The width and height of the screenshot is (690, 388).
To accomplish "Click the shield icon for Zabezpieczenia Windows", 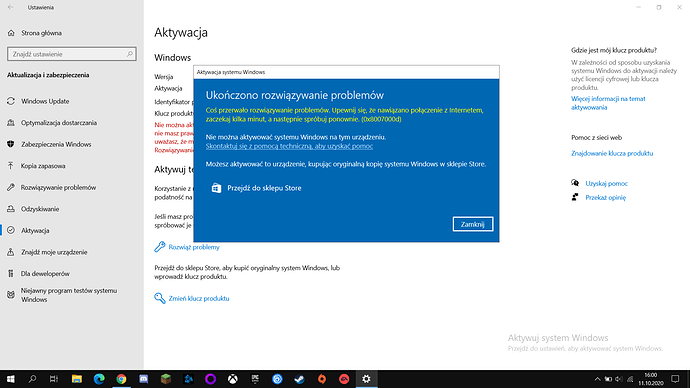I will [x=11, y=144].
